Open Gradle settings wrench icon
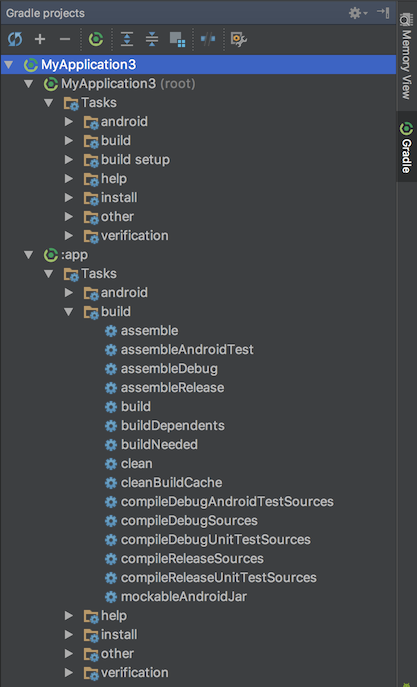This screenshot has width=417, height=687. (239, 39)
